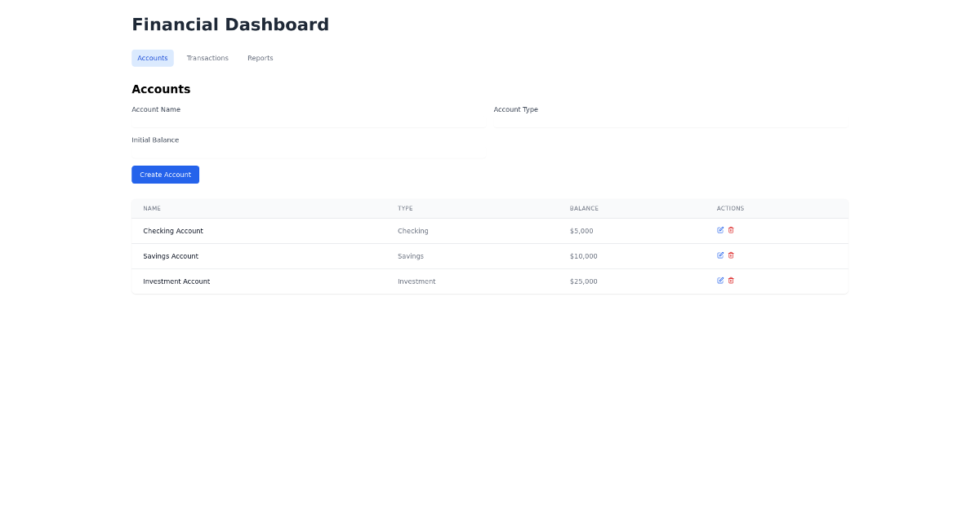Delete the Checking Account entry
980x514 pixels.
click(x=731, y=230)
